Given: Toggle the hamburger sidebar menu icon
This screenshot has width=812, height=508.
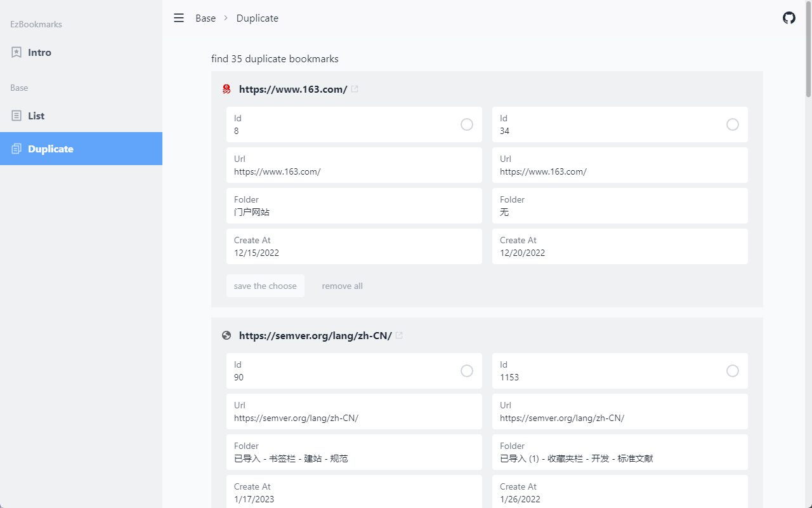Looking at the screenshot, I should (x=179, y=18).
